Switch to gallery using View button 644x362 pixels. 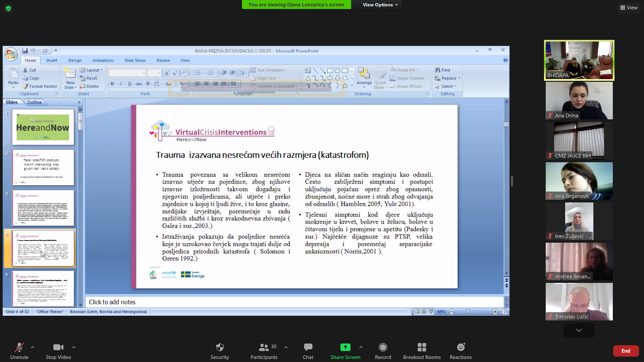coord(629,7)
